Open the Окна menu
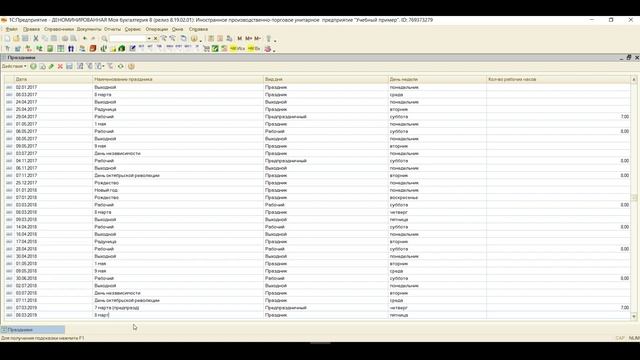 tap(177, 29)
